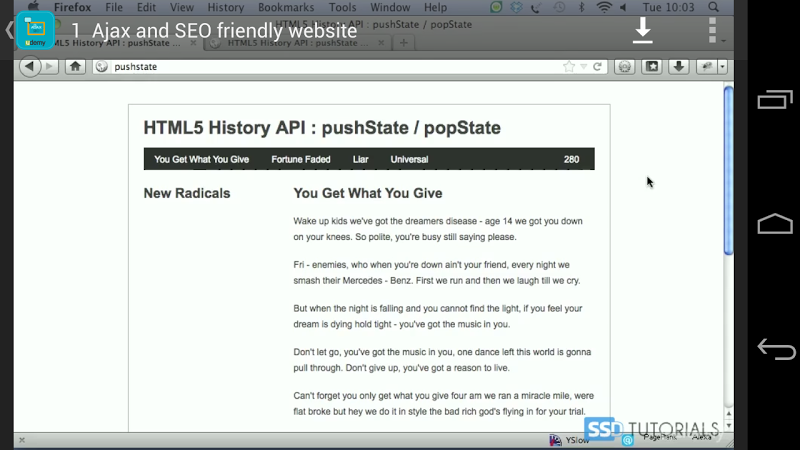Tap the Android back arrow button
The image size is (800, 450).
pyautogui.click(x=776, y=349)
